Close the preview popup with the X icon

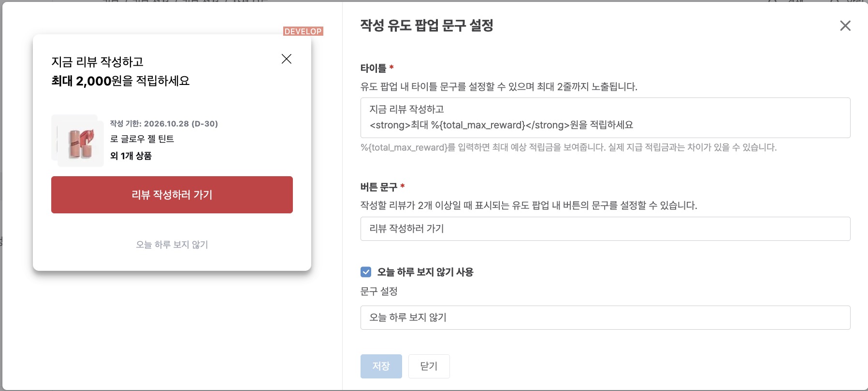point(287,59)
